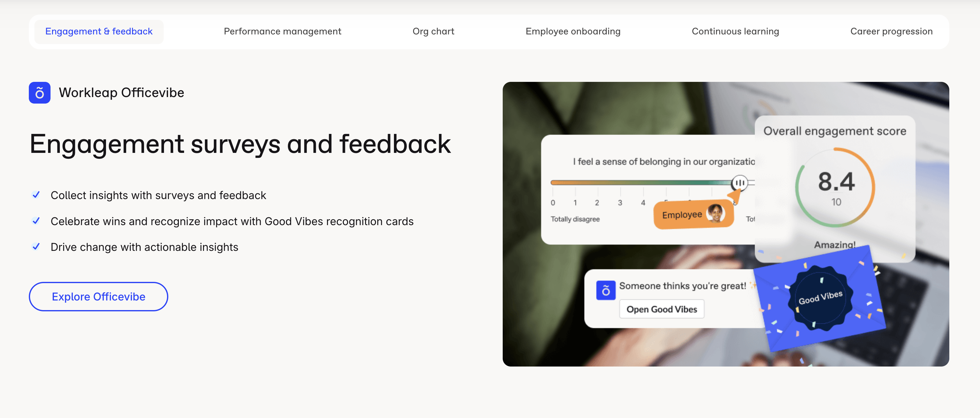Viewport: 980px width, 418px height.
Task: Click checkmark beside Drive change with actionable insights
Action: [36, 247]
